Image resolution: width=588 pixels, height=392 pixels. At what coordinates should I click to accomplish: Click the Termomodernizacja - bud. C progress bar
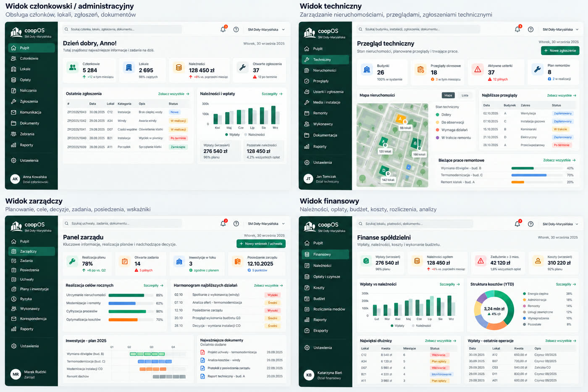[537, 175]
